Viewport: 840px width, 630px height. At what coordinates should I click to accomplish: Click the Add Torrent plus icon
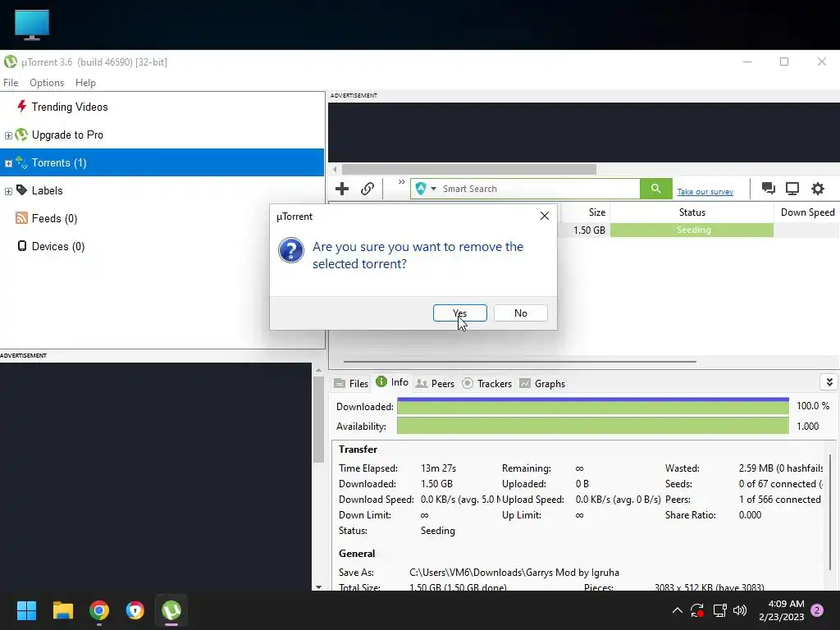pyautogui.click(x=342, y=189)
